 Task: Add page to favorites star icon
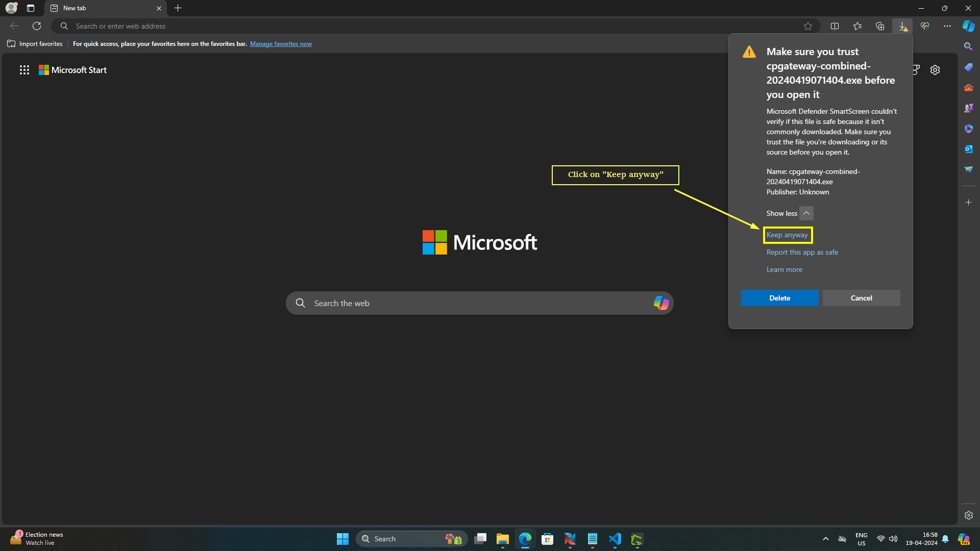[808, 26]
